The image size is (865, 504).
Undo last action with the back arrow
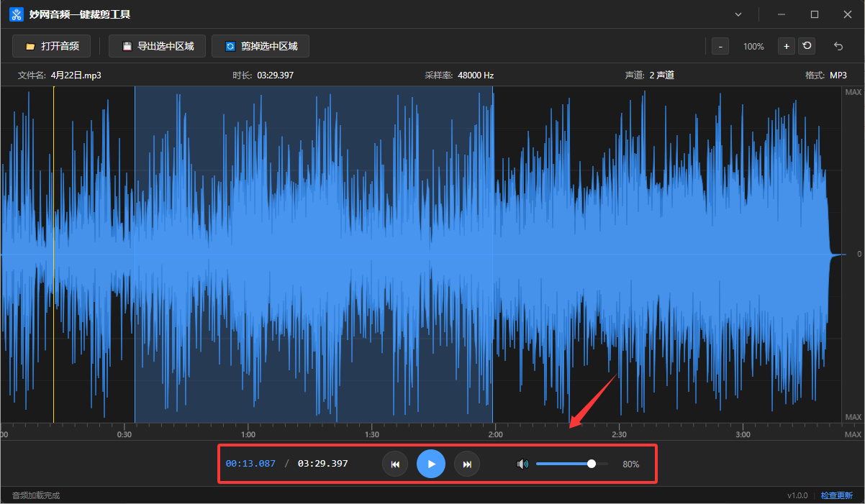point(838,46)
